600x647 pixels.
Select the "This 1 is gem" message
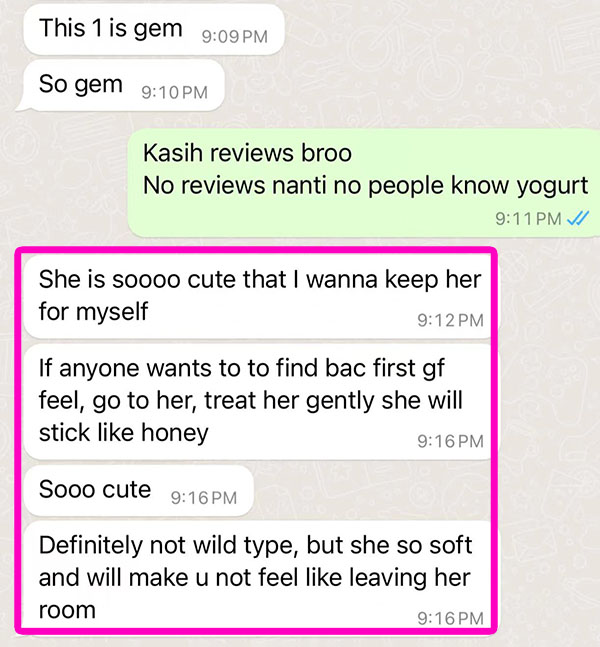click(x=154, y=29)
